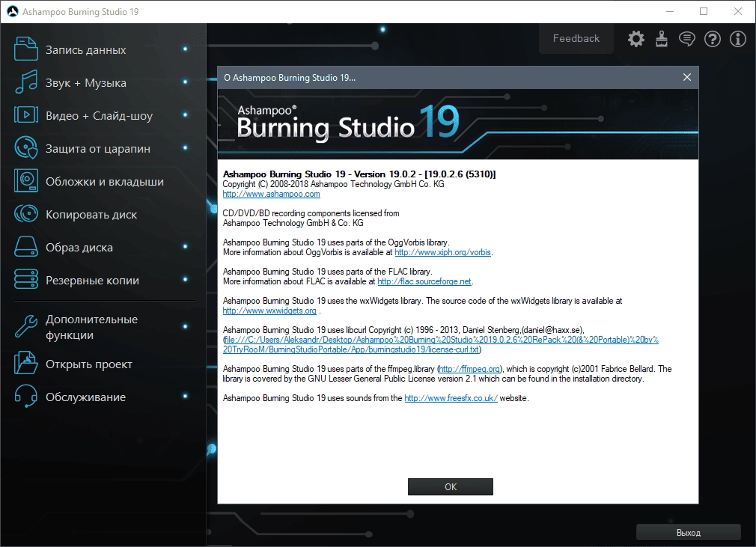Click the info circle icon
This screenshot has height=547, width=756.
click(738, 39)
